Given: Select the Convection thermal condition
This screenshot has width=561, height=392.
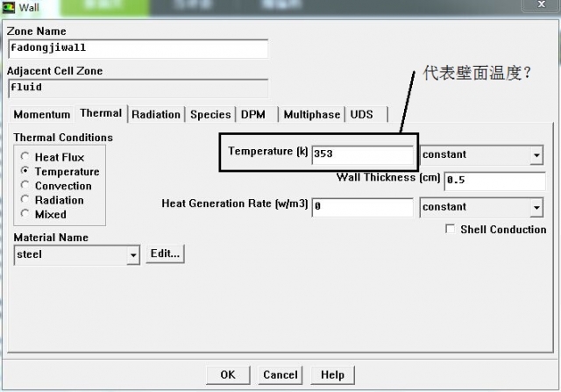Looking at the screenshot, I should tap(26, 186).
